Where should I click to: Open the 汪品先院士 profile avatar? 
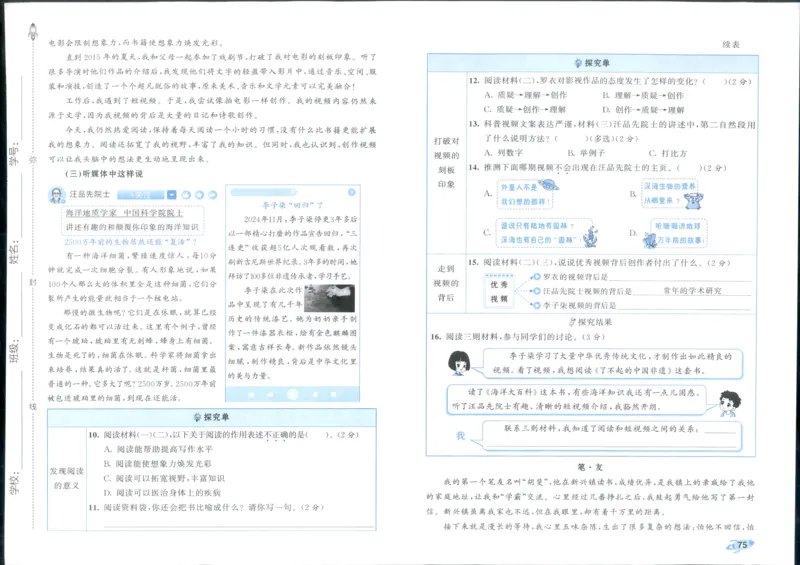(x=56, y=194)
